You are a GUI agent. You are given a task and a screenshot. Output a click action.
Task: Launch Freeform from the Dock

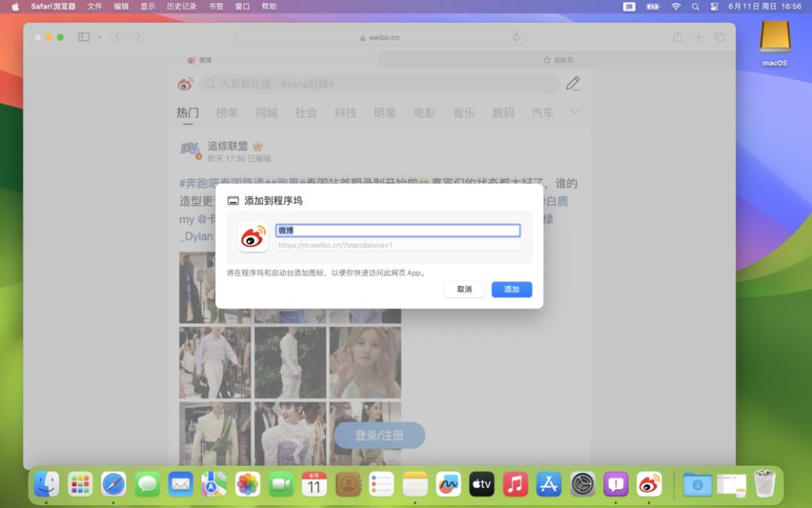[448, 484]
